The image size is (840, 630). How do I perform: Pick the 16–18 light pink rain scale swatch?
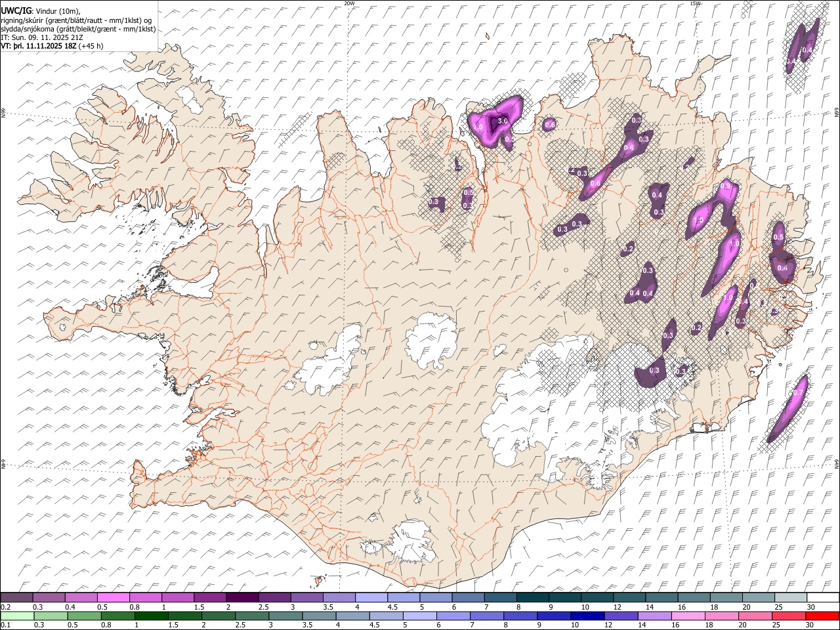click(687, 616)
